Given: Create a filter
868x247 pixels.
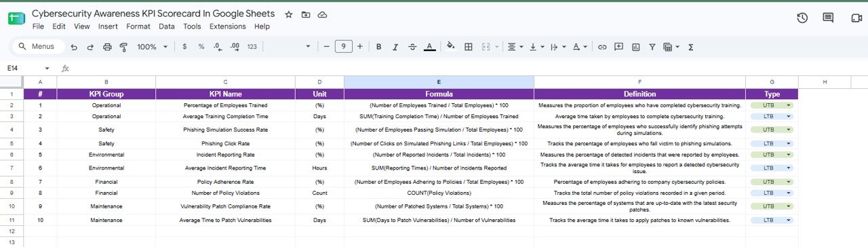Looking at the screenshot, I should (652, 47).
